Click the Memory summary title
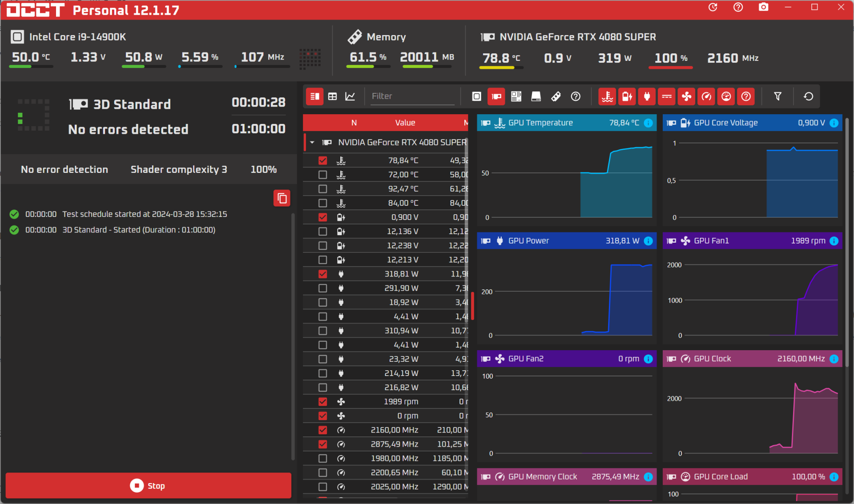854x504 pixels. [x=386, y=37]
